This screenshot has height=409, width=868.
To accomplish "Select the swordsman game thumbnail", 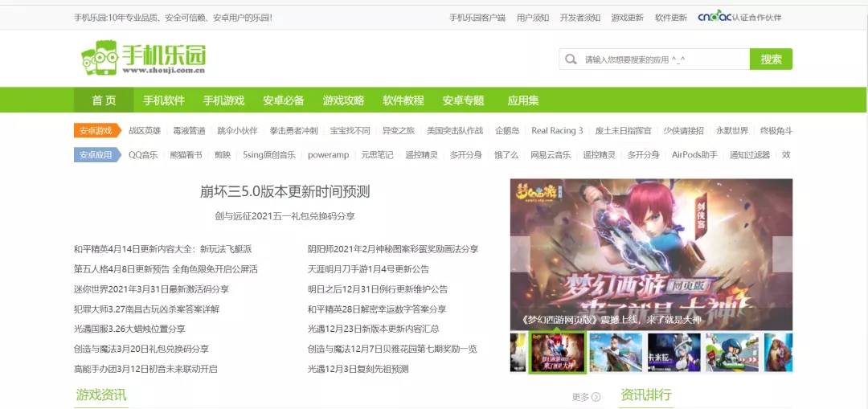I will click(x=616, y=352).
